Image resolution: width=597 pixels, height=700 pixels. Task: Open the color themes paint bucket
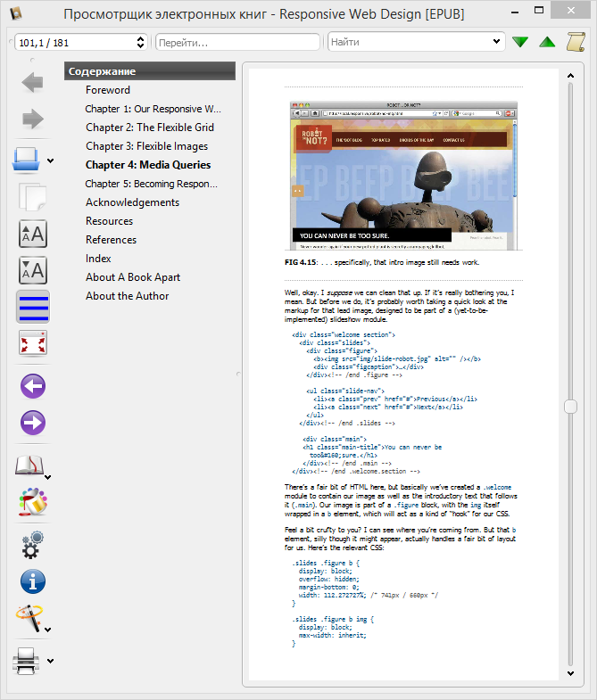click(x=33, y=502)
